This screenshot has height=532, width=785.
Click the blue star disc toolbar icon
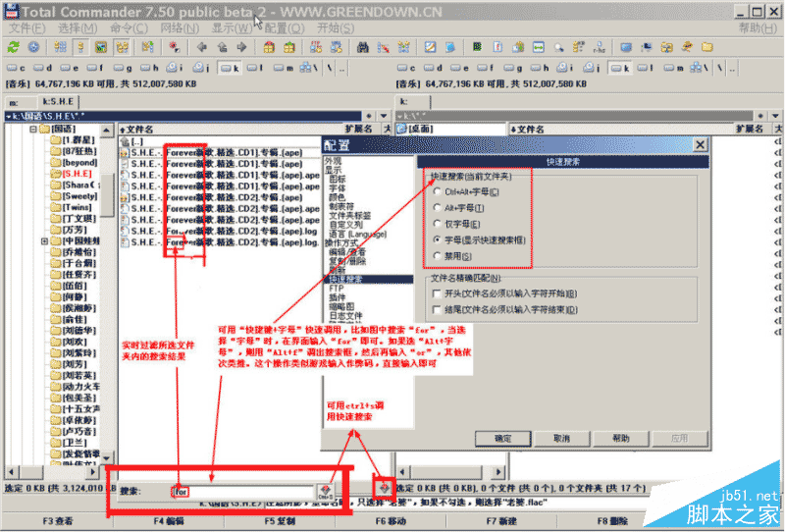33,47
